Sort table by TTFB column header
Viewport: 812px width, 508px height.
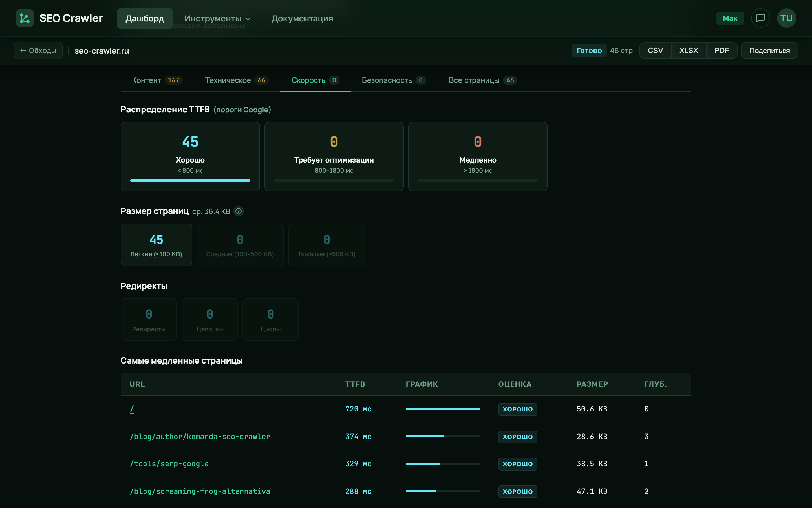(x=355, y=384)
